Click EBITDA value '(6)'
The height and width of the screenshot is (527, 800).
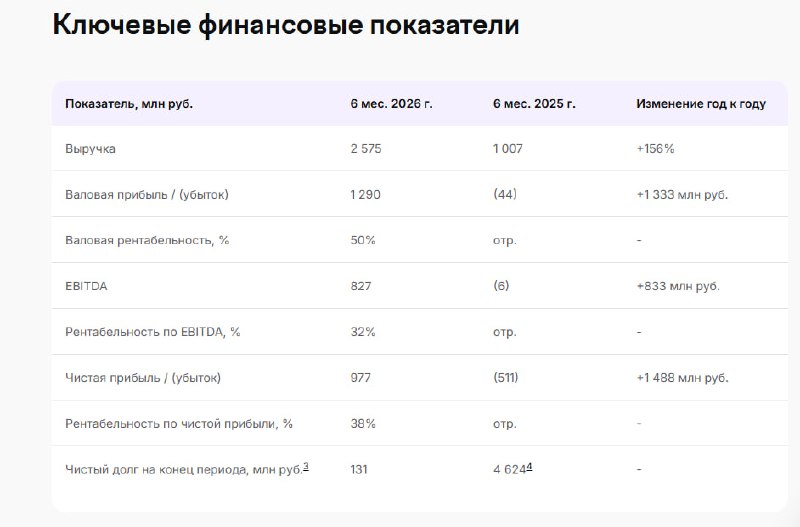coord(501,286)
